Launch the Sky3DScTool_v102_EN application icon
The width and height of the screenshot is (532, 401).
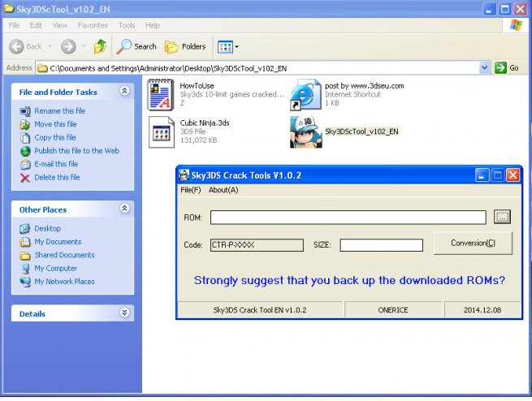point(305,132)
